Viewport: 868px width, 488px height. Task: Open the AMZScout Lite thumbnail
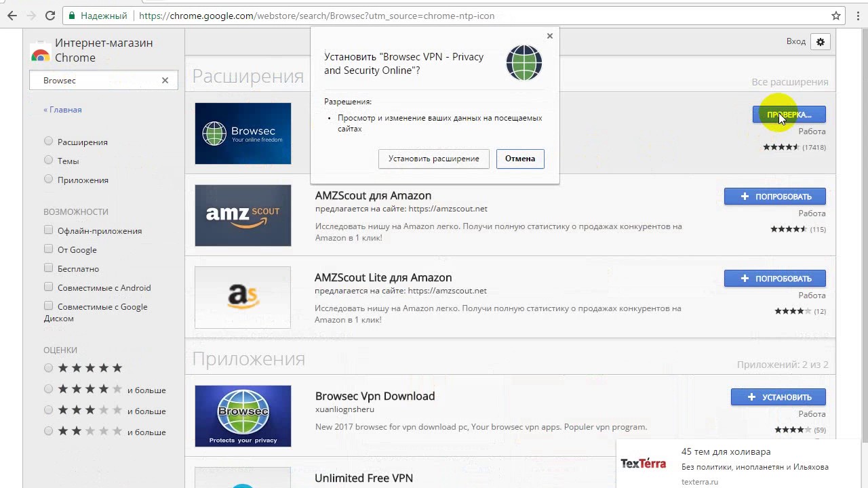click(x=243, y=298)
